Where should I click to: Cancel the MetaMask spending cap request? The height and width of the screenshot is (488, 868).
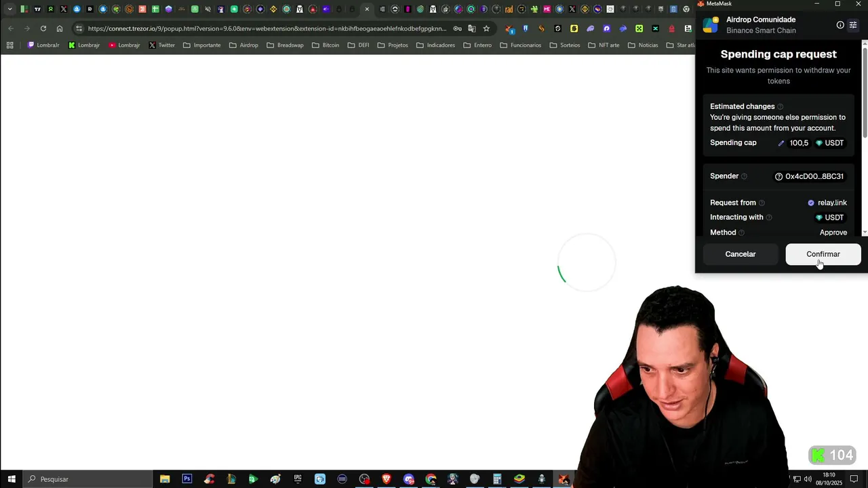point(740,254)
